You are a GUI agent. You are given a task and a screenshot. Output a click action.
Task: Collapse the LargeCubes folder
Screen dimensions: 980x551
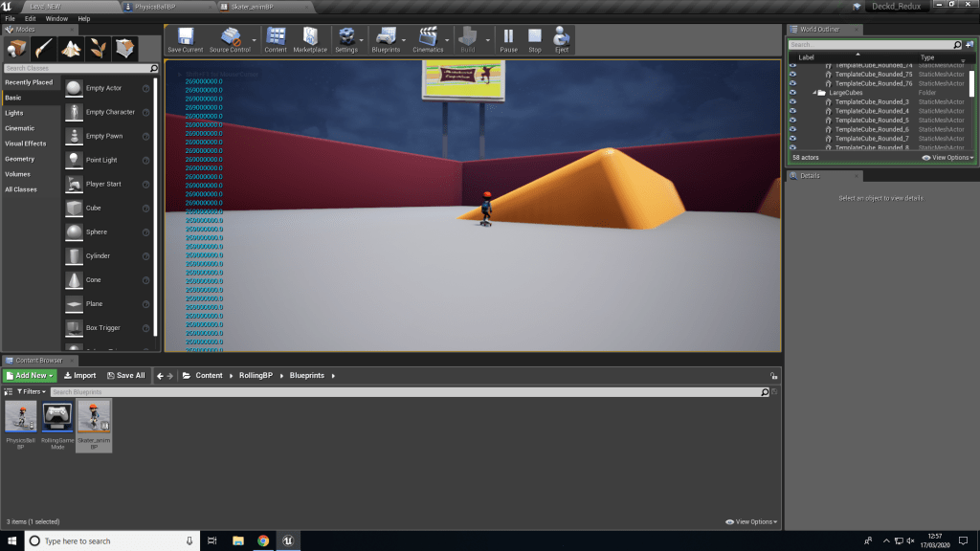coord(813,93)
